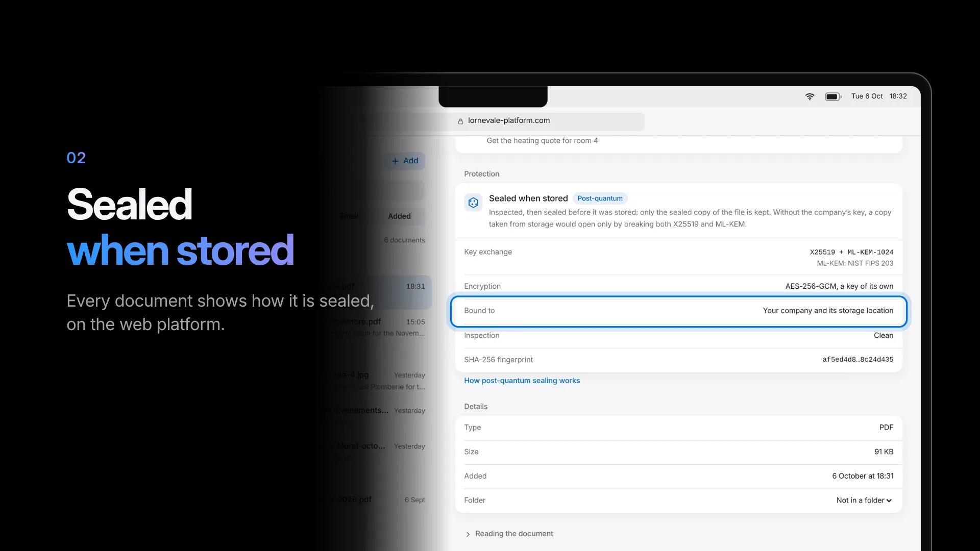
Task: Select the 'X25519 + ML-KEM-1024' value
Action: (851, 252)
